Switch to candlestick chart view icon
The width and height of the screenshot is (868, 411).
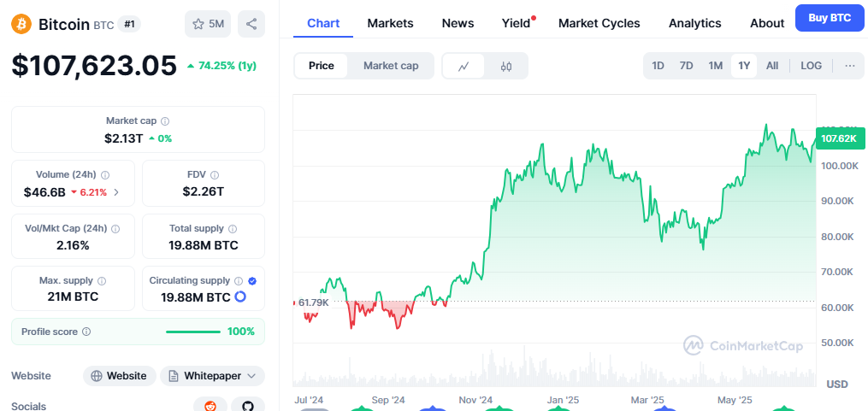(506, 67)
